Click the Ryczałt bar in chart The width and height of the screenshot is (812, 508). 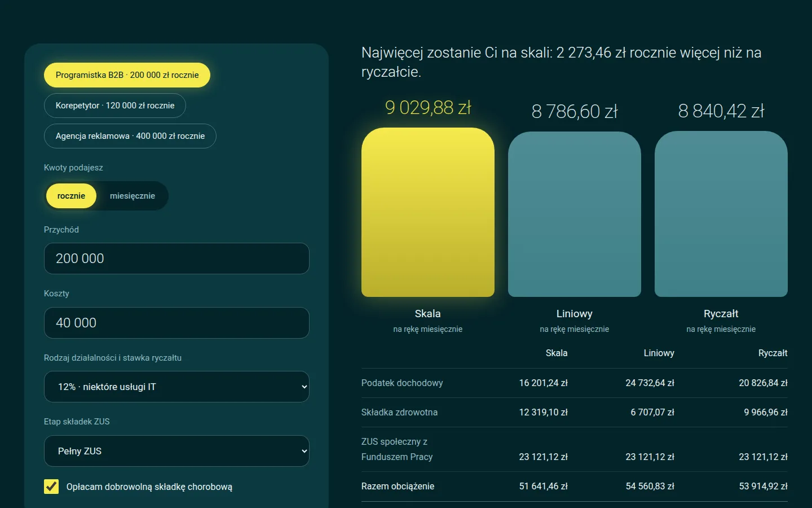coord(721,214)
